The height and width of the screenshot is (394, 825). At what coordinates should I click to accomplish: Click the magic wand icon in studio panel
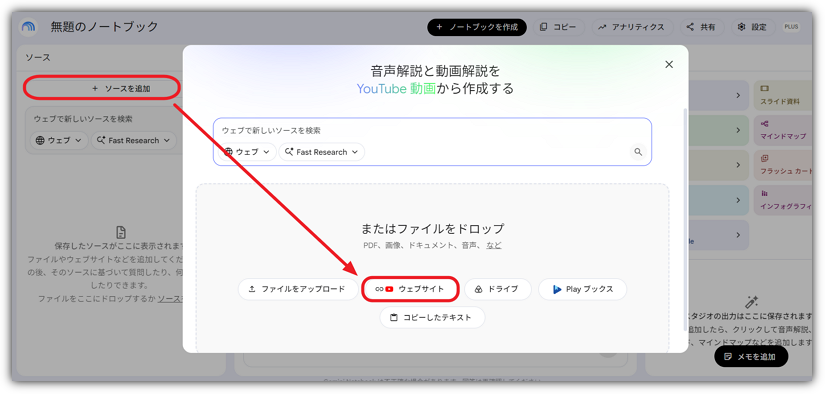tap(751, 302)
